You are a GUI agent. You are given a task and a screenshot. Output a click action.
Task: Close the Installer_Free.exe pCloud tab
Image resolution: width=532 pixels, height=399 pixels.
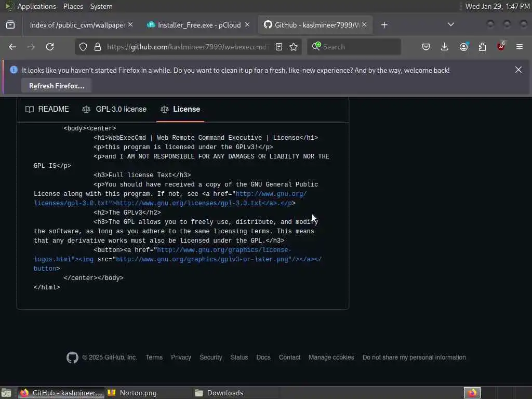[x=247, y=25]
